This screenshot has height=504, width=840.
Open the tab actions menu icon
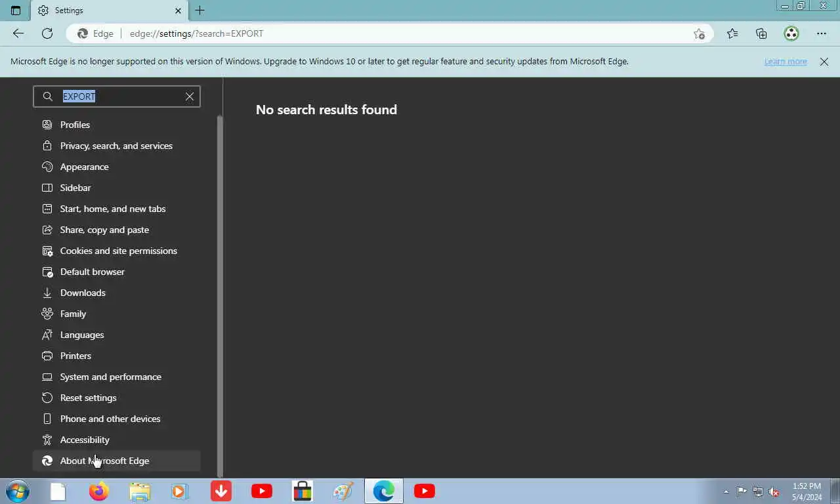[x=16, y=10]
